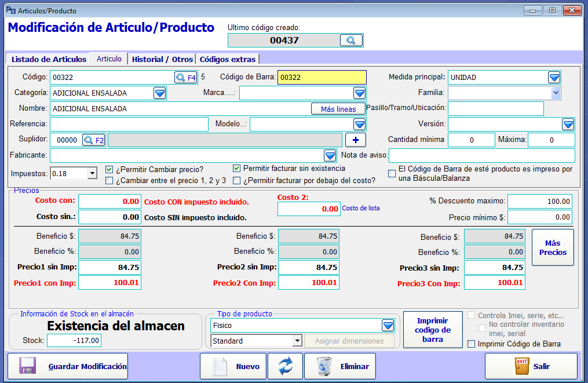Open the Códigos extras tab
The height and width of the screenshot is (383, 588).
(x=227, y=59)
